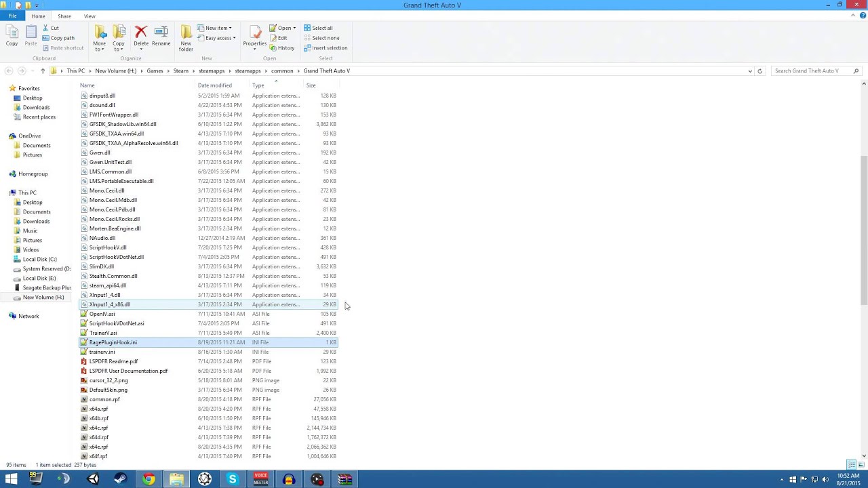Click the Cut icon in the Clipboard group
Image resolution: width=868 pixels, height=488 pixels.
point(54,28)
